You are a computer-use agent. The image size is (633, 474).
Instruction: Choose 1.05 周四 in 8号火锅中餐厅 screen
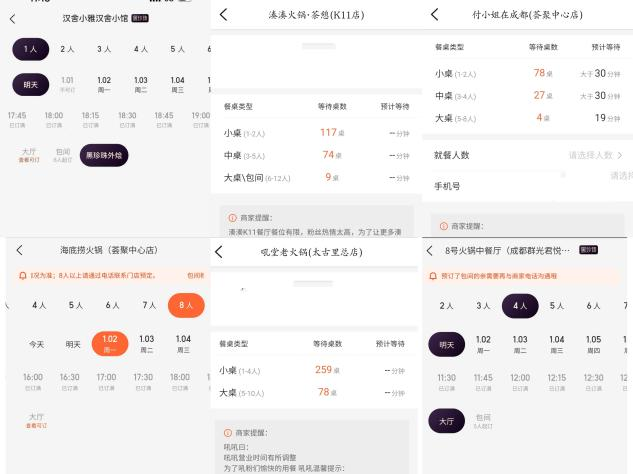coord(593,344)
